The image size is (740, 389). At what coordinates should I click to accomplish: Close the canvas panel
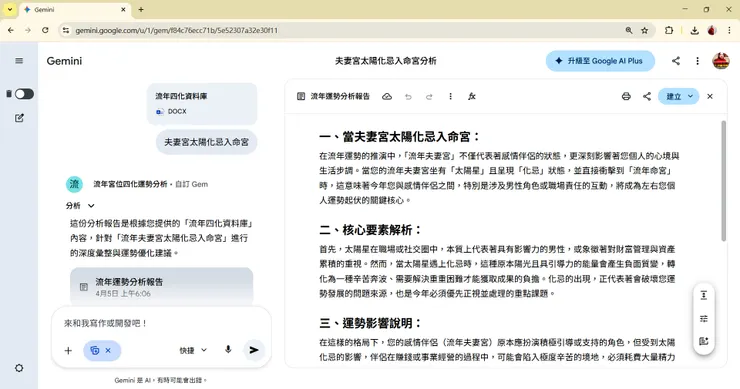[710, 96]
